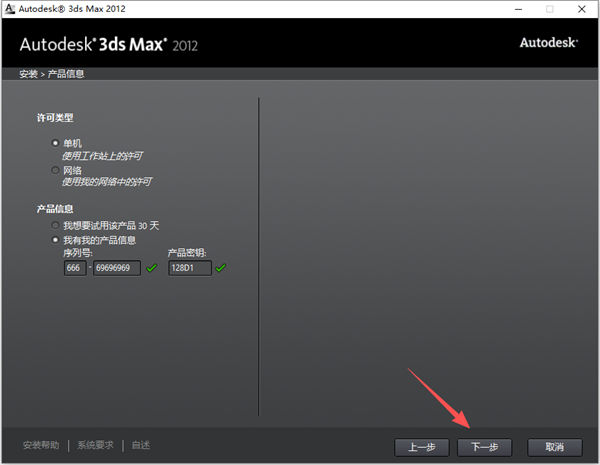The height and width of the screenshot is (465, 600).
Task: Click the Autodesk app icon in title bar
Action: (x=10, y=8)
